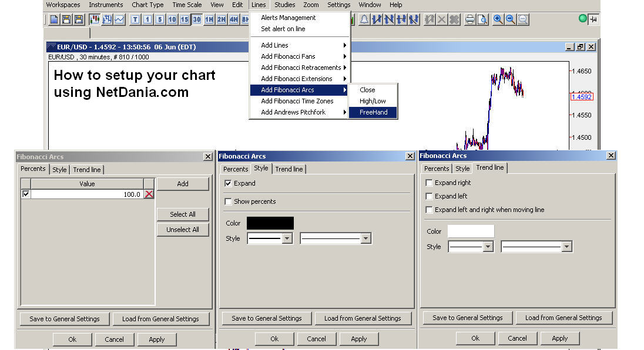This screenshot has height=350, width=644.
Task: Zoom out with minus magnifier icon
Action: tap(510, 19)
